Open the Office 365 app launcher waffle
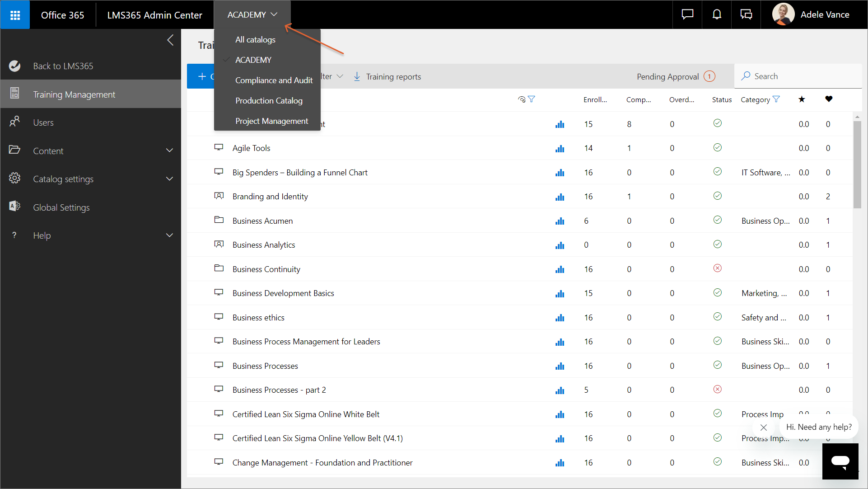Screen dimensions: 868x489 click(x=15, y=15)
